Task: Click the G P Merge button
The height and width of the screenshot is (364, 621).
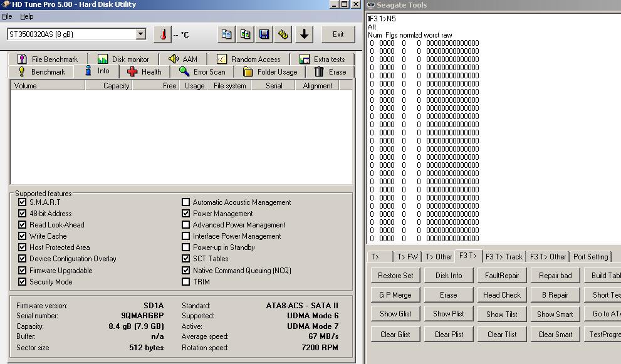Action: click(x=395, y=294)
